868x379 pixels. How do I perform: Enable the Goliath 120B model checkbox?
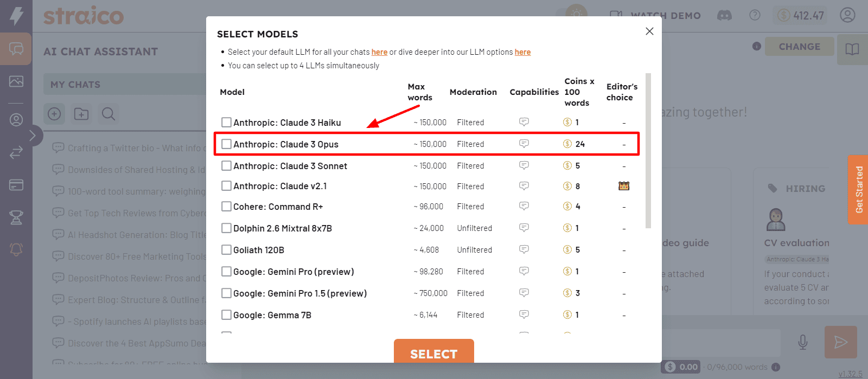(226, 250)
